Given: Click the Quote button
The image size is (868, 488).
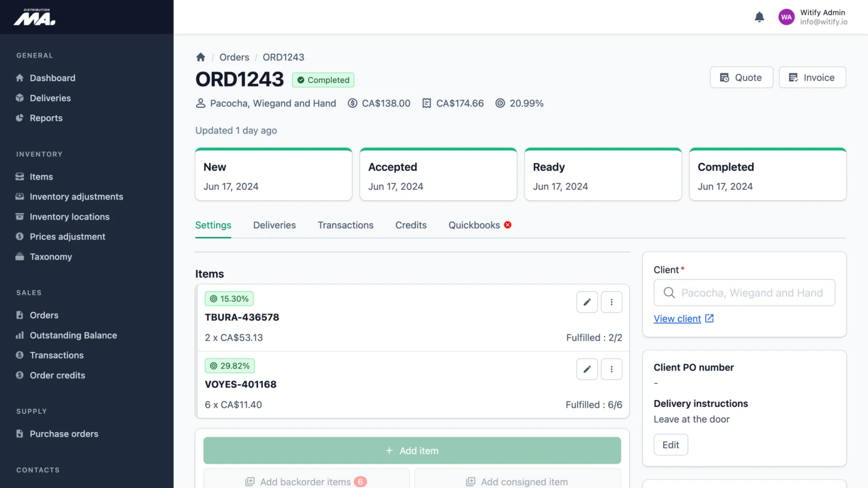Looking at the screenshot, I should 741,77.
